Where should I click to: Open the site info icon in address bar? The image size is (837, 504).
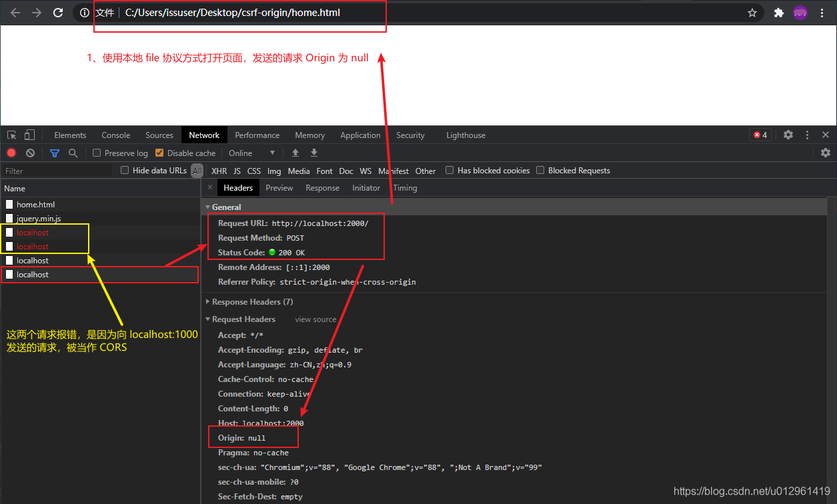point(85,13)
